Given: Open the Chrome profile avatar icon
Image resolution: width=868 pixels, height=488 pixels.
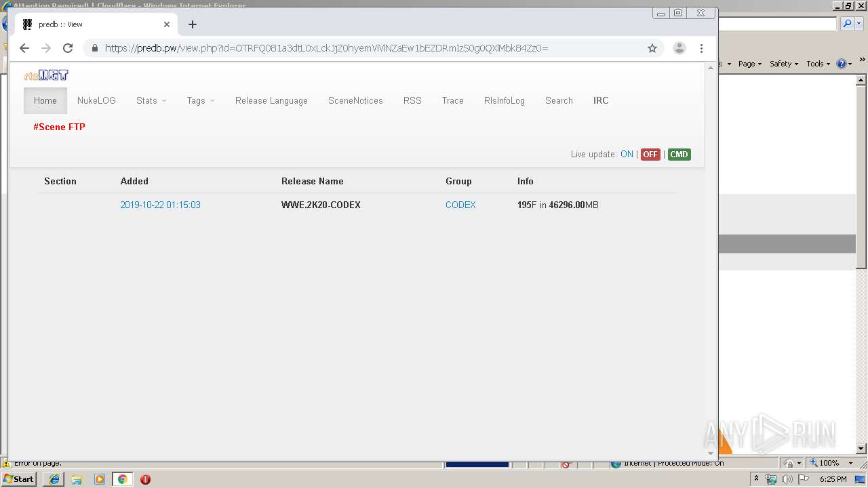Looking at the screenshot, I should (679, 48).
